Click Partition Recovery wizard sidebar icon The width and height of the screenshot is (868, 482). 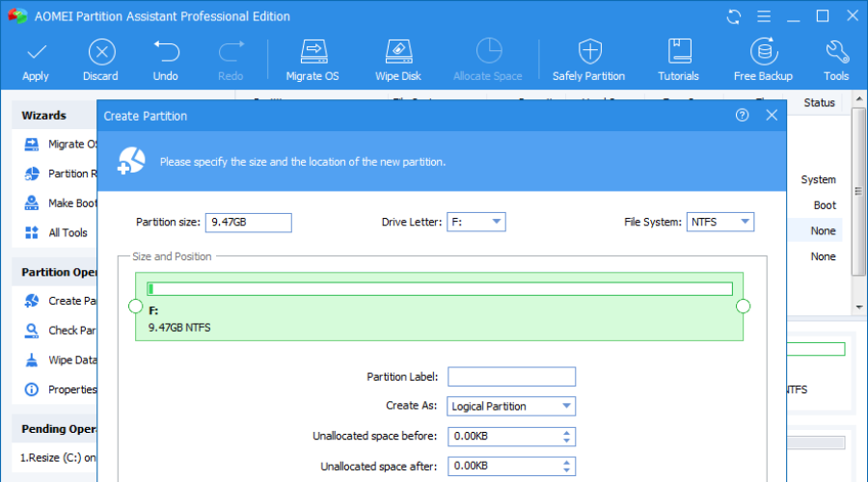[x=32, y=174]
